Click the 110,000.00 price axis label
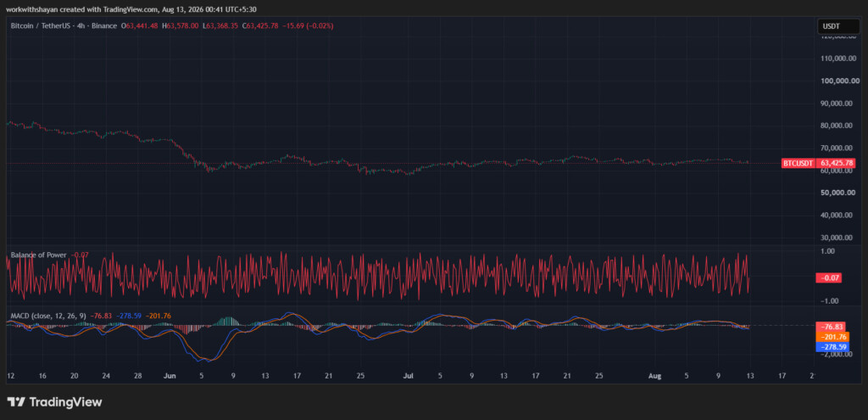Viewport: 868px width, 420px height. click(838, 59)
